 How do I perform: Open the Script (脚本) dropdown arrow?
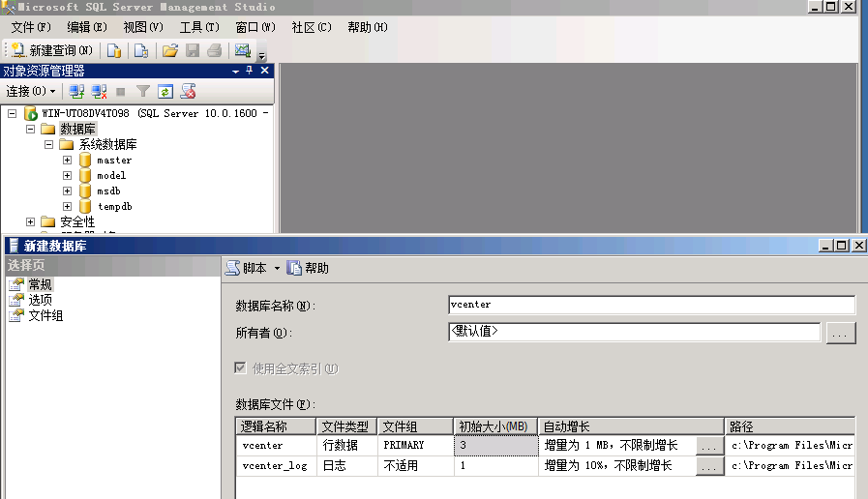(277, 268)
